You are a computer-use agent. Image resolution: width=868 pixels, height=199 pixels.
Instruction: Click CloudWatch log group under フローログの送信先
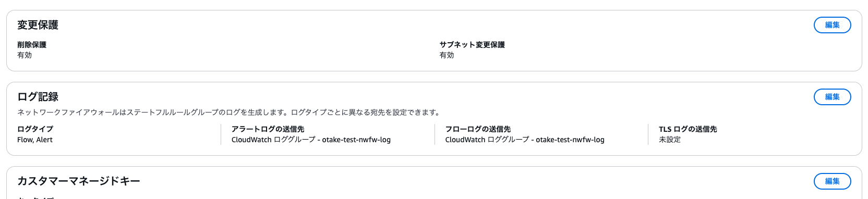pyautogui.click(x=525, y=140)
